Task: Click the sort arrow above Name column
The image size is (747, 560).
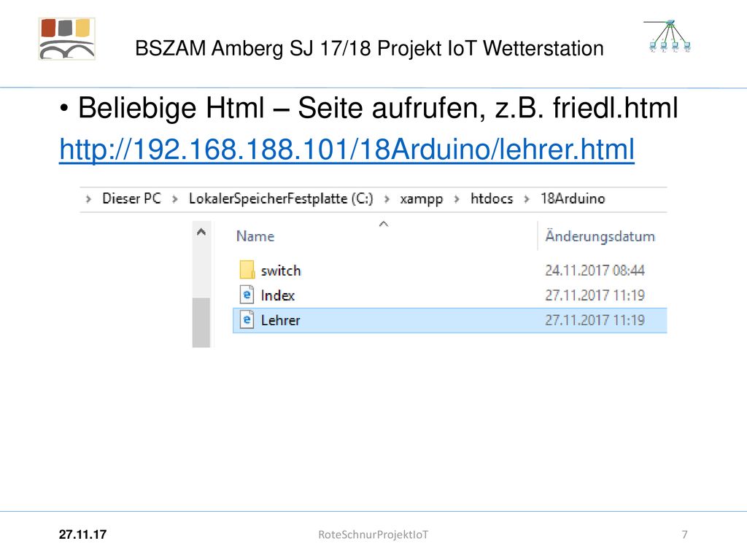Action: [x=384, y=224]
